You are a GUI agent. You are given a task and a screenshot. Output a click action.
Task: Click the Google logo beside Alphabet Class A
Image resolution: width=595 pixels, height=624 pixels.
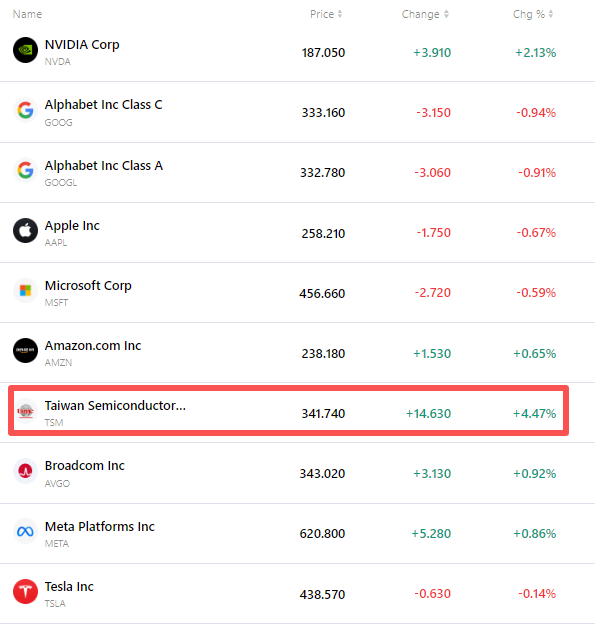coord(25,170)
